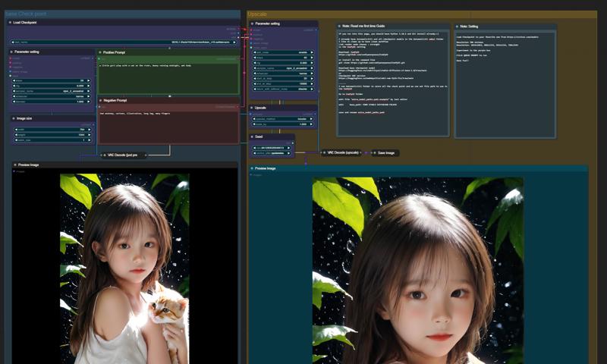Image resolution: width=607 pixels, height=364 pixels.
Task: Select the Save Check point group title
Action: [27, 14]
